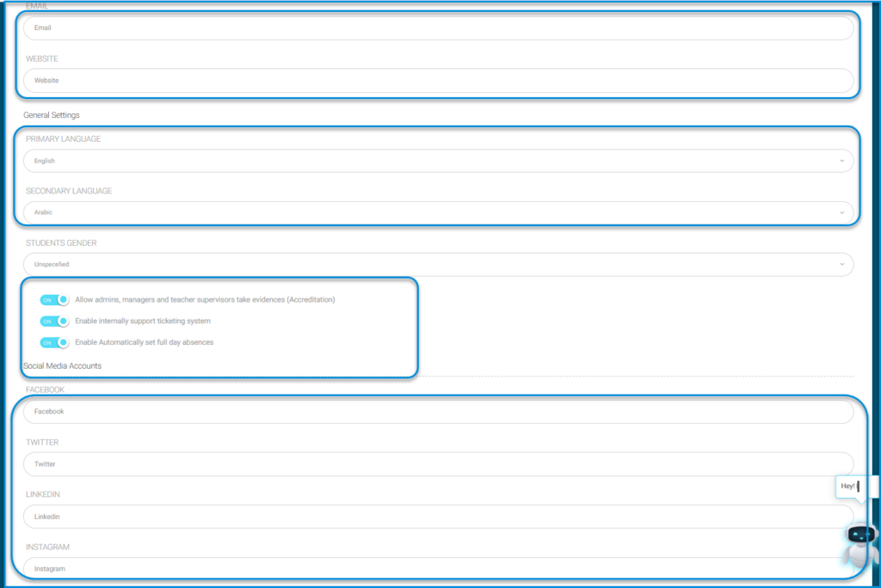Focus the Website input field
The image size is (881, 588).
[x=438, y=81]
